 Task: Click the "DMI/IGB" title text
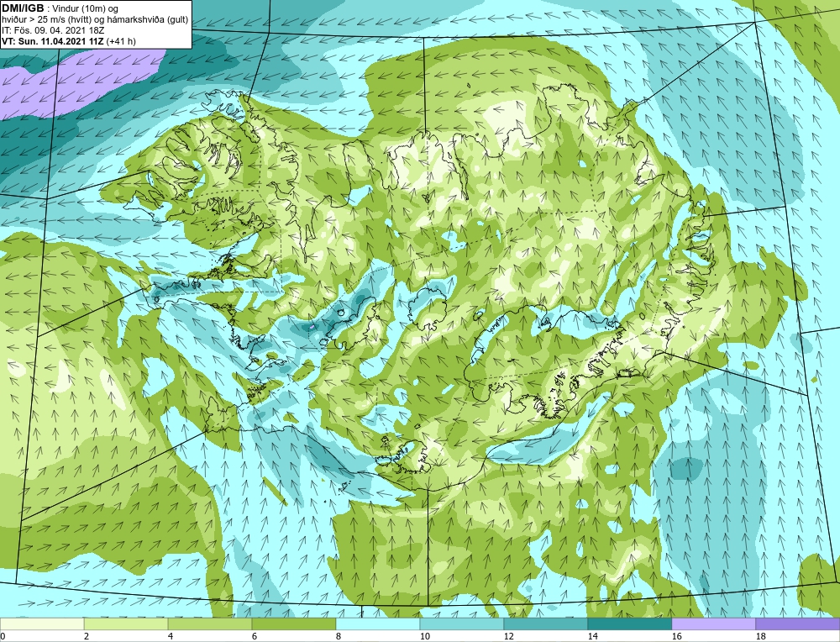click(x=23, y=8)
